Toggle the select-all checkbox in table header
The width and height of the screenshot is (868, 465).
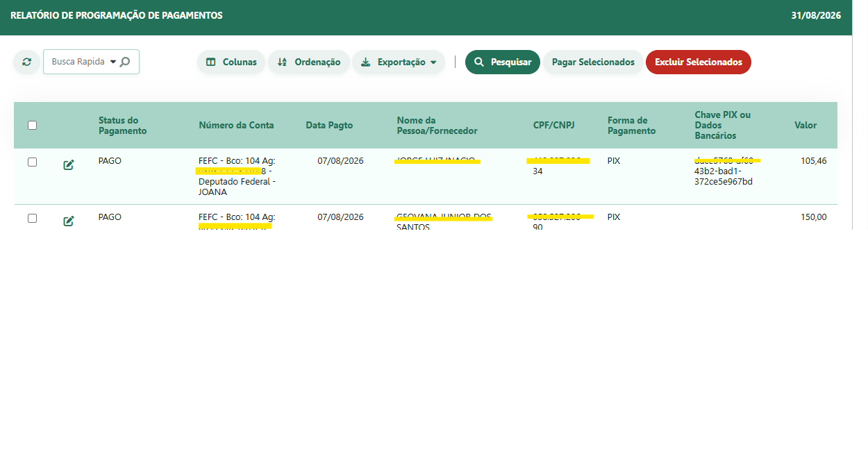[32, 126]
